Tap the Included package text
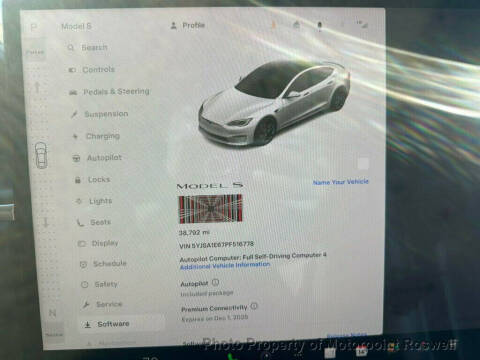480x360 pixels. point(207,294)
